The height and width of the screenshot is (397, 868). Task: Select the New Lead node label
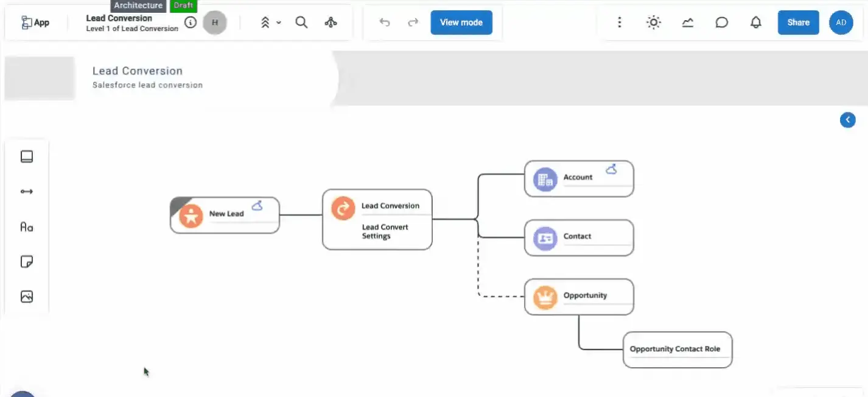[226, 214]
